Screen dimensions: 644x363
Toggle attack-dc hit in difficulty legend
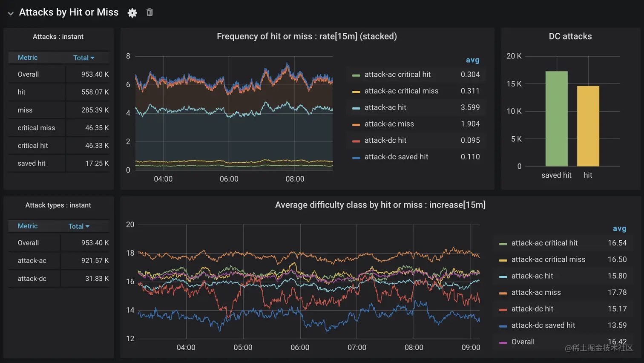tap(532, 309)
